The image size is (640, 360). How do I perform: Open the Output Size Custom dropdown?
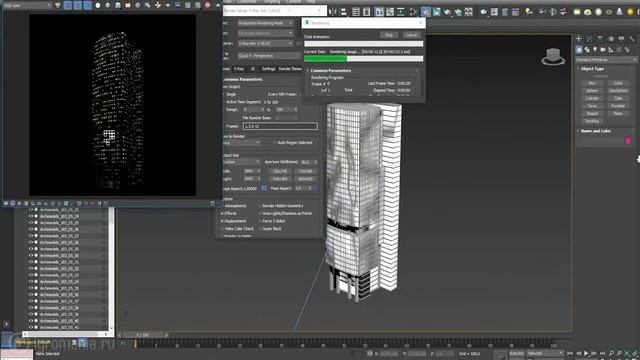click(x=241, y=162)
